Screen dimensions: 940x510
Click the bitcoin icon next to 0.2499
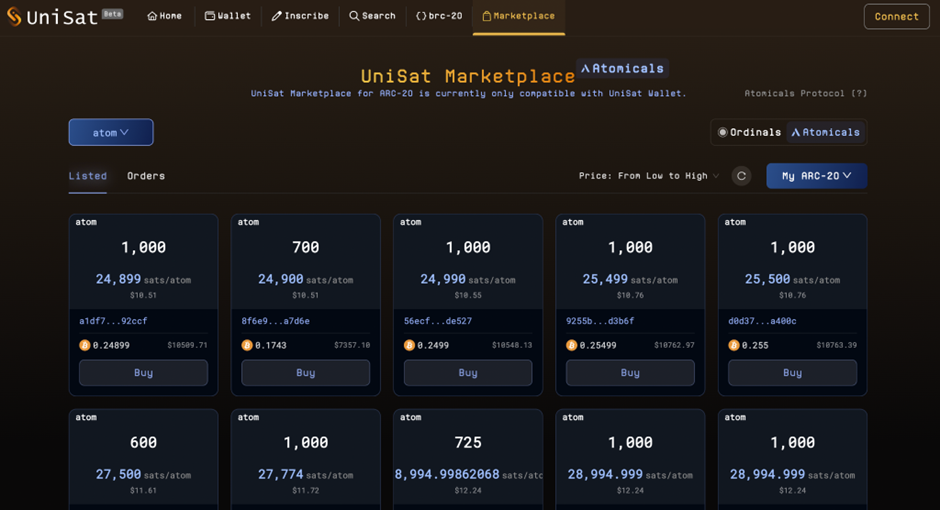(409, 345)
